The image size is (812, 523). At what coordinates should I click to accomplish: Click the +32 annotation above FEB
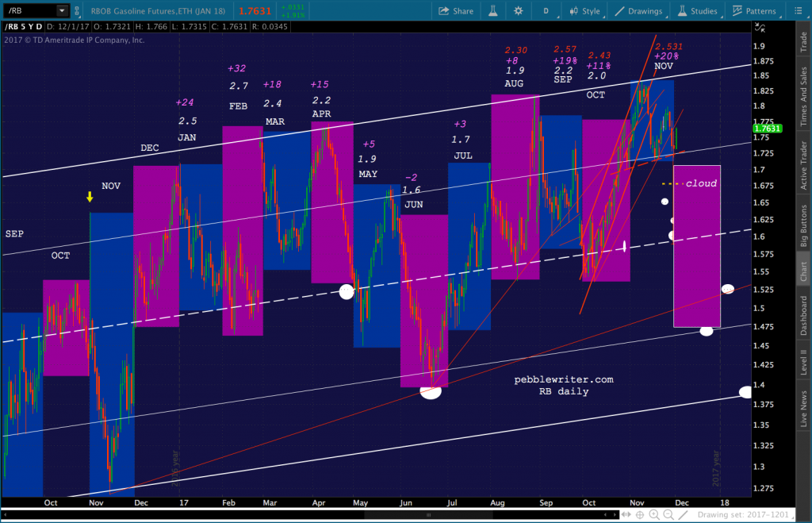(236, 68)
